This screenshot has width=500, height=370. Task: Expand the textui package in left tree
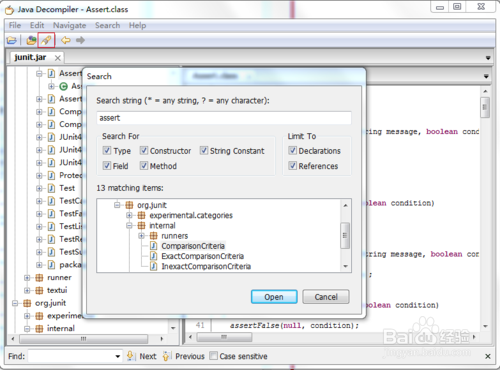coord(27,290)
